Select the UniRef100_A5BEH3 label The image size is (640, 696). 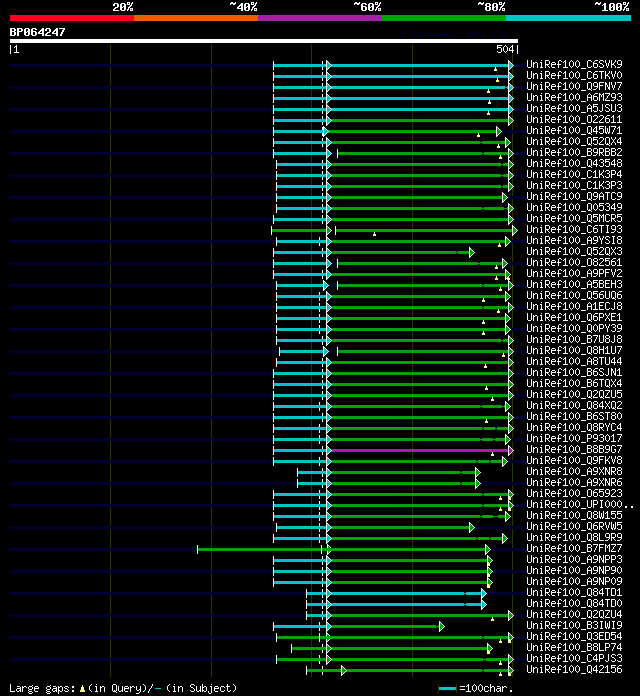574,285
